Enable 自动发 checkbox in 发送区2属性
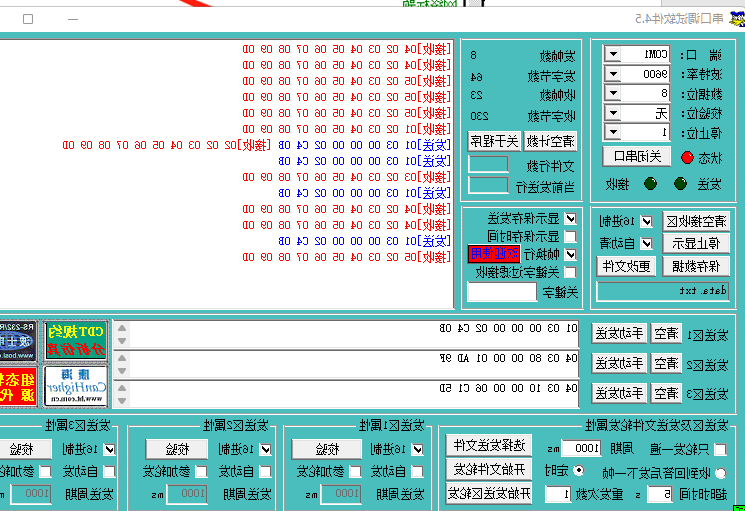 point(266,472)
